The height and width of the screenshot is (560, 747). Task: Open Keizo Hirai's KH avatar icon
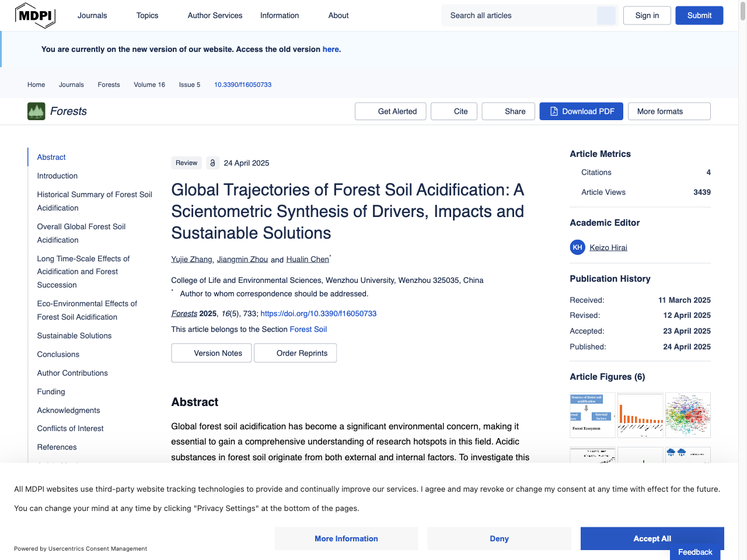pos(577,247)
